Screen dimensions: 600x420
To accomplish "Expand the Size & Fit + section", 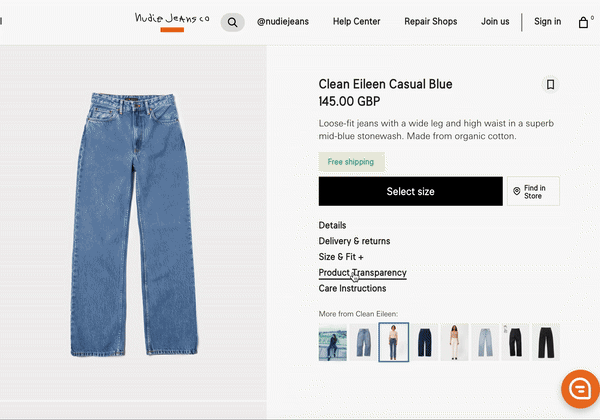I will click(341, 257).
